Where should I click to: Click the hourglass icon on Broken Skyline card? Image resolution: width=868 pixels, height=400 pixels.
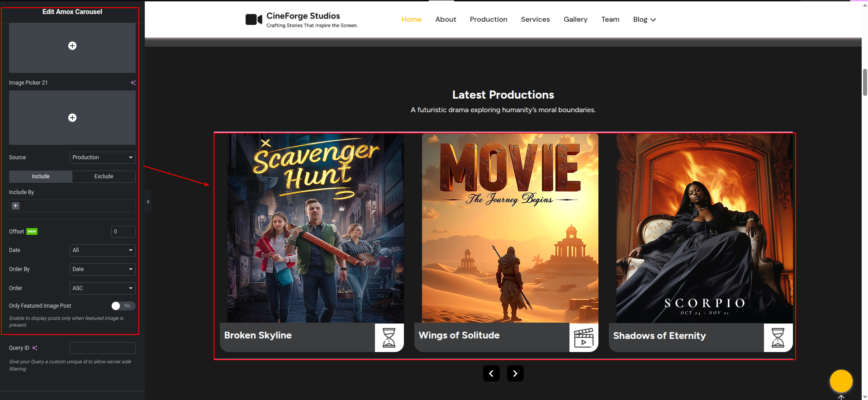click(x=389, y=338)
